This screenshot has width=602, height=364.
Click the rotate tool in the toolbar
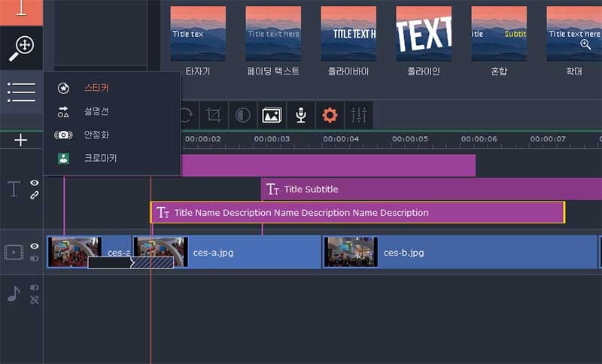(x=187, y=115)
